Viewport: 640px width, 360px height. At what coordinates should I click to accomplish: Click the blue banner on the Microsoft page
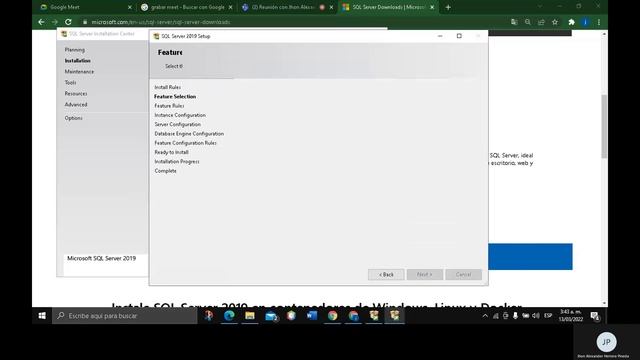pyautogui.click(x=530, y=257)
